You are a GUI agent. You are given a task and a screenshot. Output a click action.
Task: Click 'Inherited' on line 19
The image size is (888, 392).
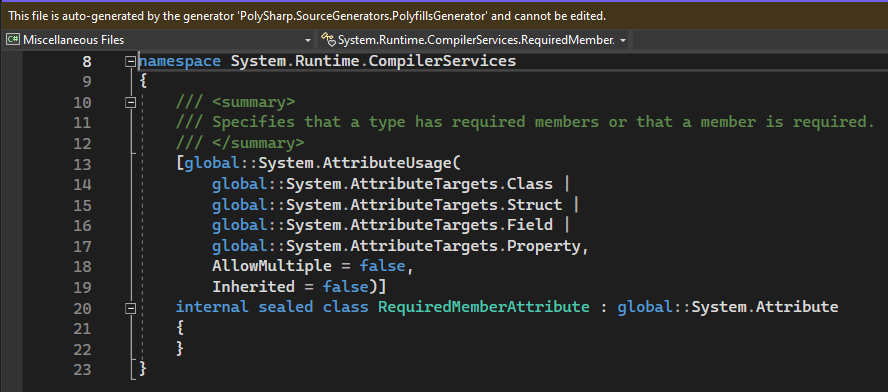254,287
